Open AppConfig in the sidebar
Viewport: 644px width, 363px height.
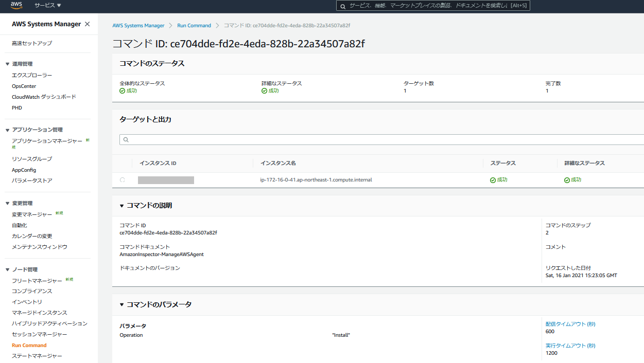point(24,170)
